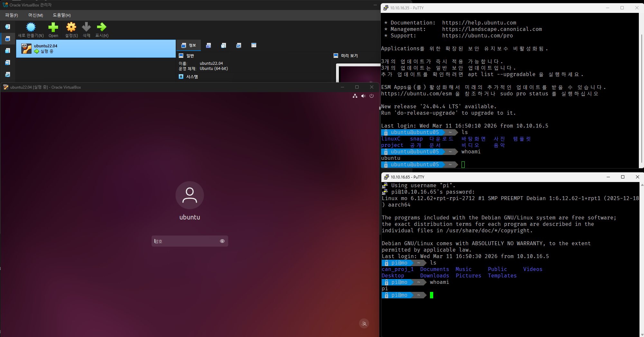644x337 pixels.
Task: Click the network icon in Ubuntu top bar
Action: (x=355, y=96)
